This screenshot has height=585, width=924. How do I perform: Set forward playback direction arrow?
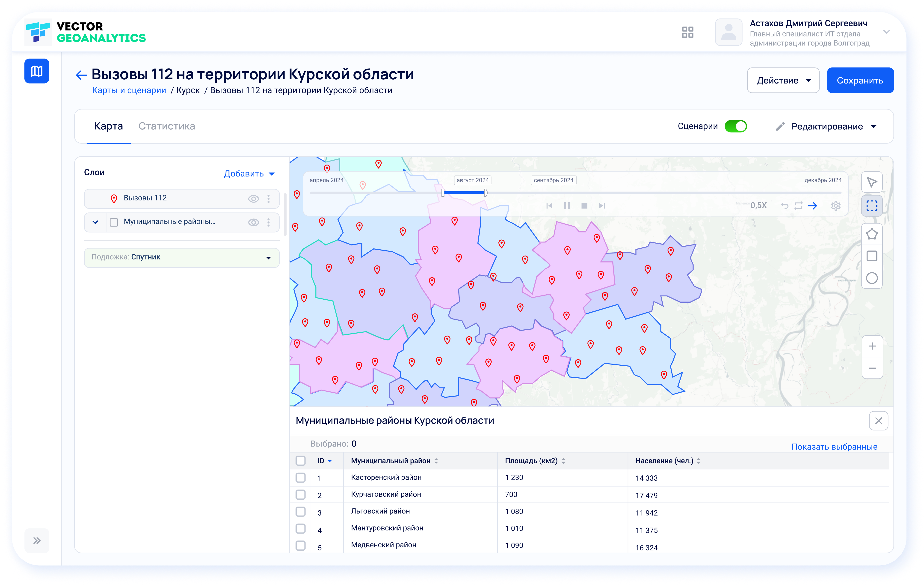813,206
